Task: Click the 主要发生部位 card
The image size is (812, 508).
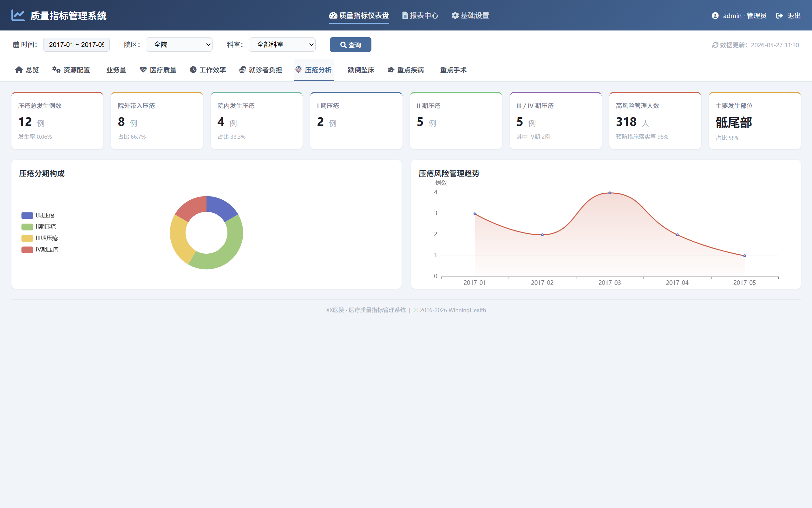Action: pos(755,121)
